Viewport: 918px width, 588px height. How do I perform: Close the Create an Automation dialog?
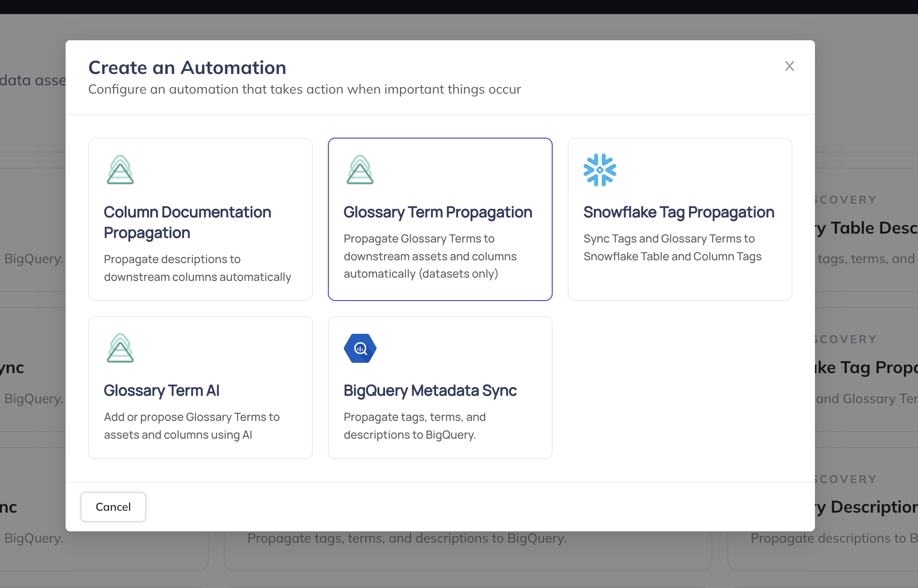[790, 66]
